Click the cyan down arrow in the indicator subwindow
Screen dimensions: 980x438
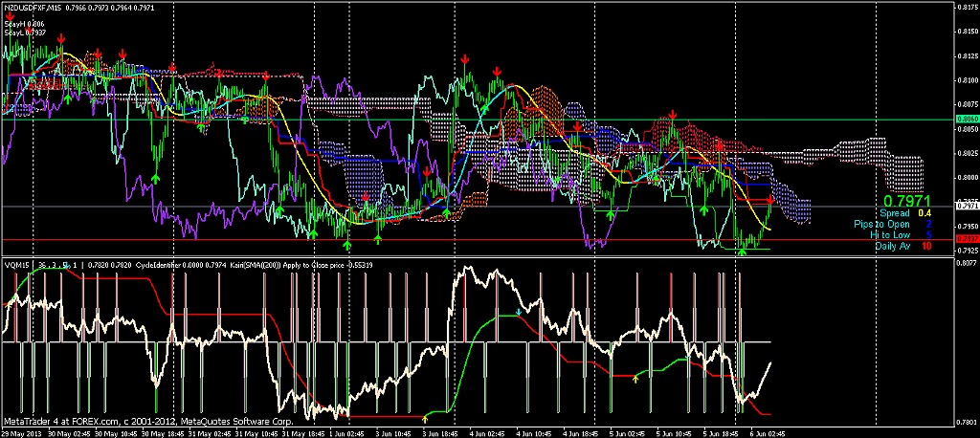pos(518,311)
